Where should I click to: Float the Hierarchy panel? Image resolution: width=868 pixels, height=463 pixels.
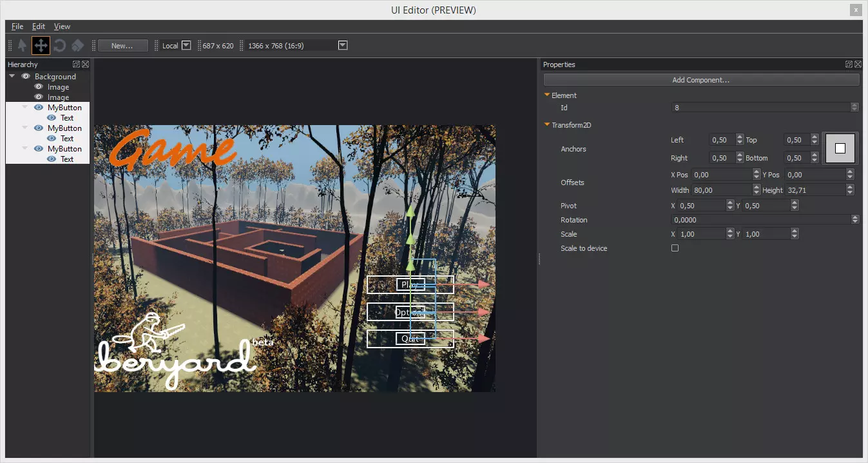coord(76,64)
